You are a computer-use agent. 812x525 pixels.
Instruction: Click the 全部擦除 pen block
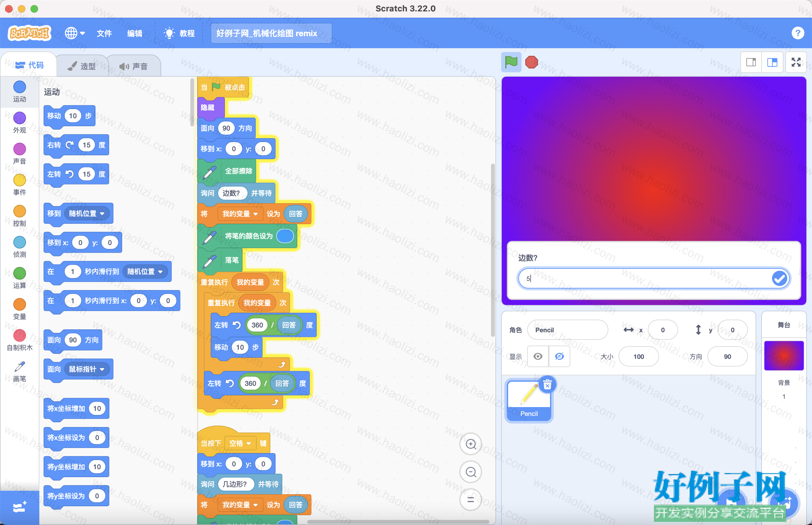pos(227,171)
